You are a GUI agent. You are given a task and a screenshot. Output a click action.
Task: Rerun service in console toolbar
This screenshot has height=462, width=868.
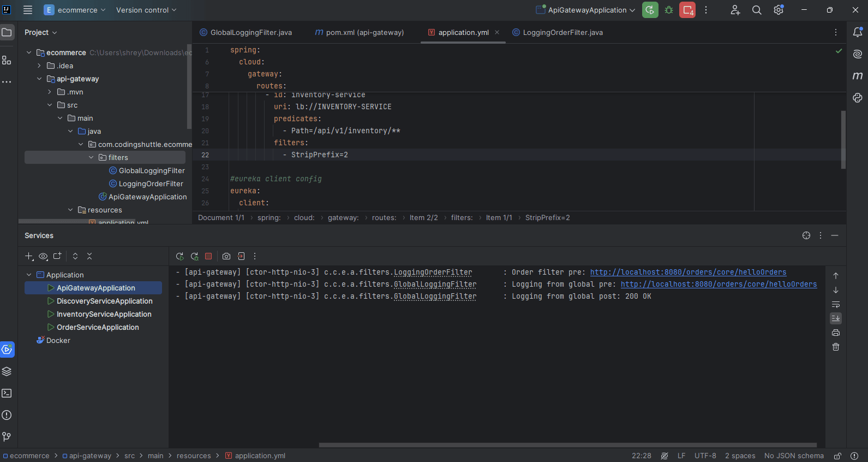pyautogui.click(x=180, y=256)
